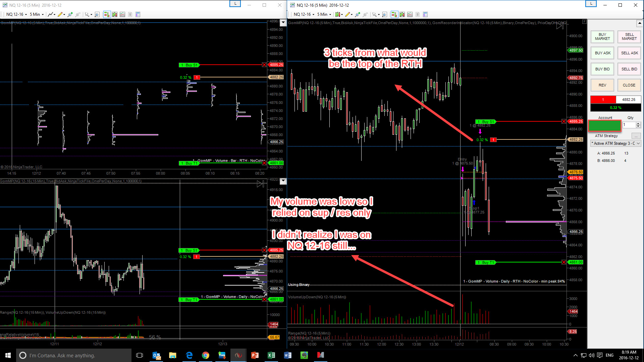The height and width of the screenshot is (362, 644).
Task: Toggle link button L on left chart window
Action: (235, 4)
